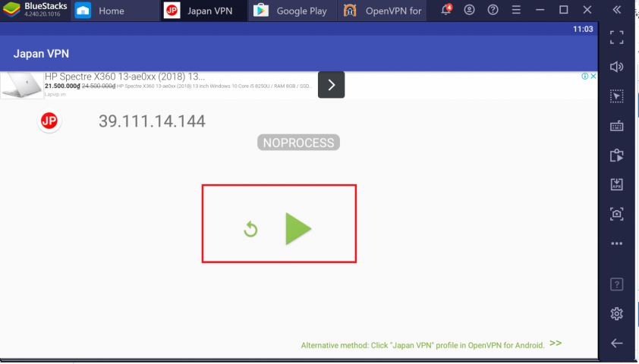This screenshot has height=364, width=639.
Task: Open BlueStacks notifications bell
Action: pyautogui.click(x=446, y=10)
